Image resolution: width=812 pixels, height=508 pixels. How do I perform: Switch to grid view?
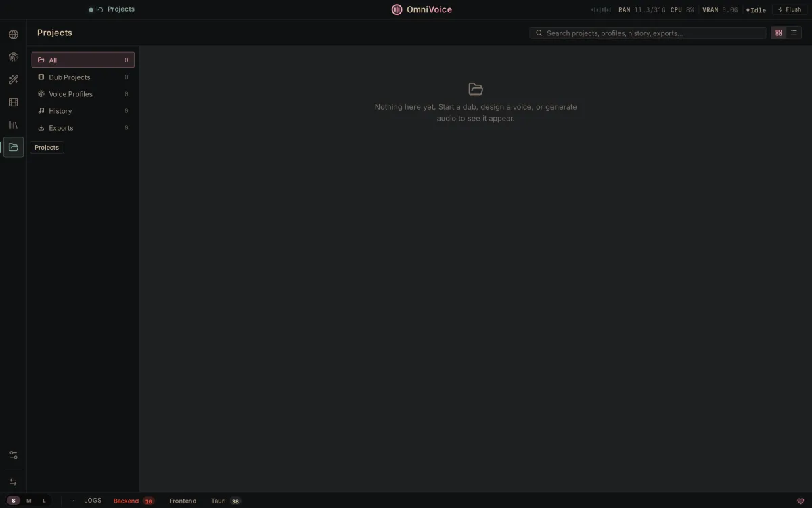pos(779,33)
